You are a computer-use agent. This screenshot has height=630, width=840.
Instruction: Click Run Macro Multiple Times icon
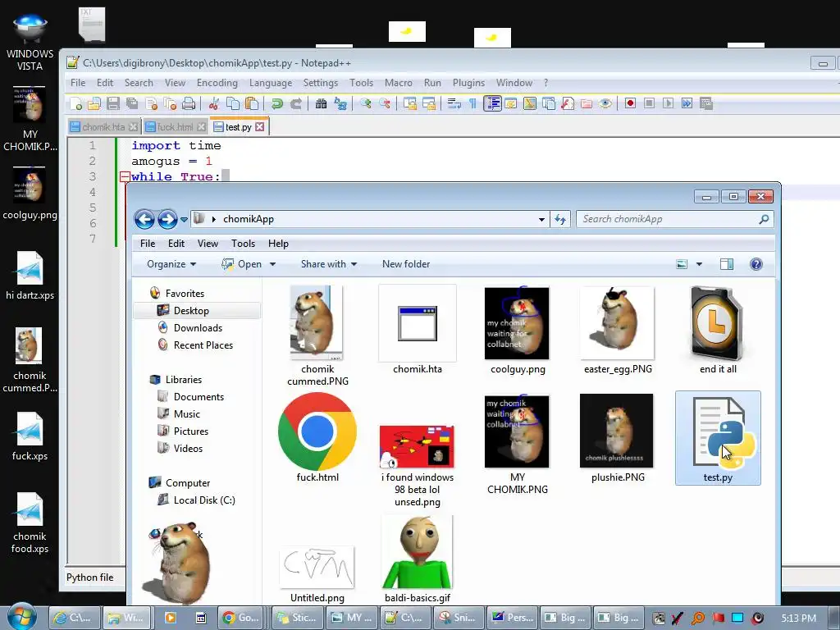(x=687, y=103)
